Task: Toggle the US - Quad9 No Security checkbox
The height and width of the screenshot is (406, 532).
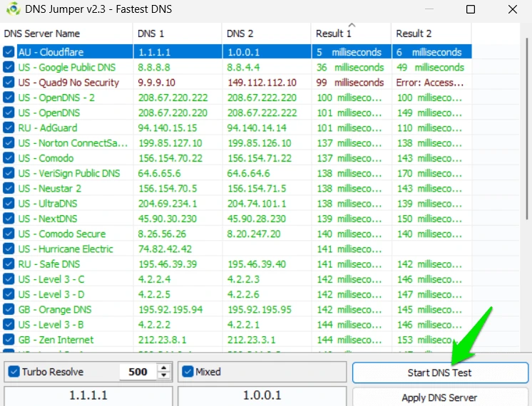Action: pyautogui.click(x=9, y=83)
